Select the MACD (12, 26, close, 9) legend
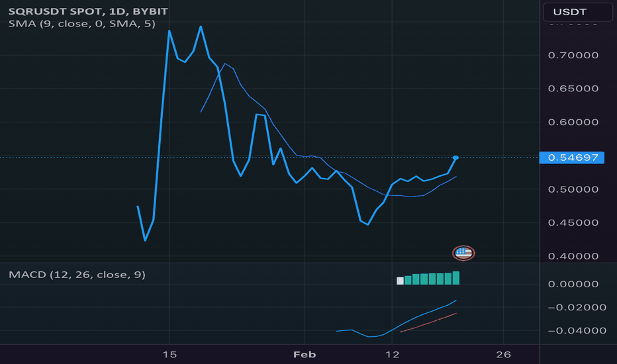Screen dimensions: 617x364 pyautogui.click(x=77, y=274)
